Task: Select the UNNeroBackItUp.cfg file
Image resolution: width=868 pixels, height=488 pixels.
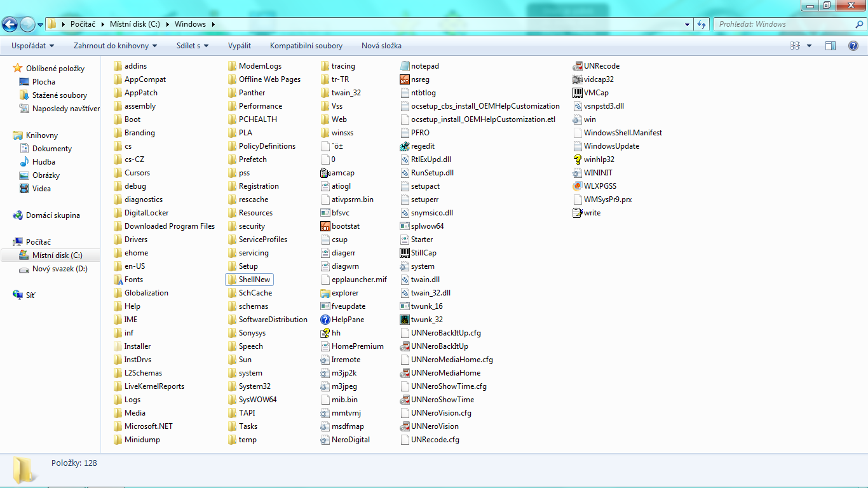Action: (x=440, y=333)
